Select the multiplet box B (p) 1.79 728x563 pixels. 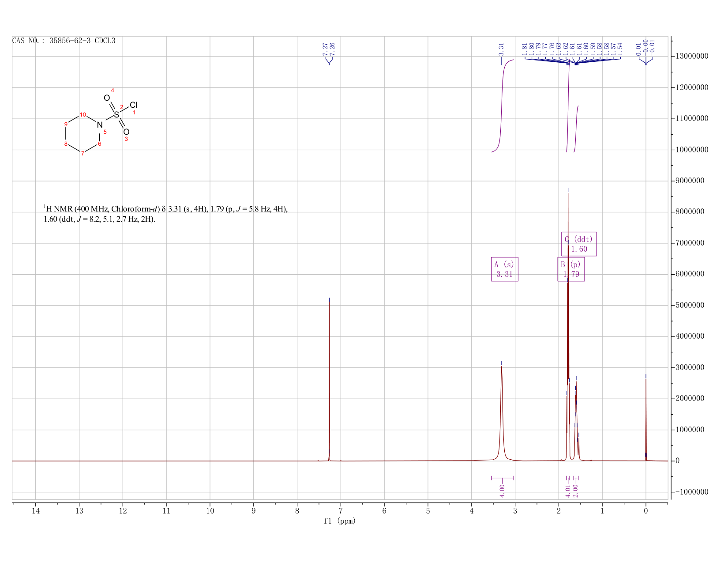571,269
